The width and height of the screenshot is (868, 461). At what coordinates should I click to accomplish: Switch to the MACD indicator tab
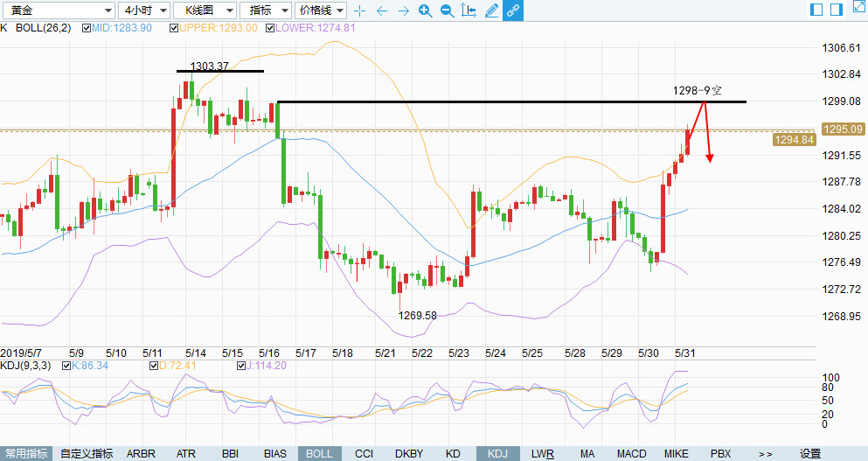click(631, 453)
